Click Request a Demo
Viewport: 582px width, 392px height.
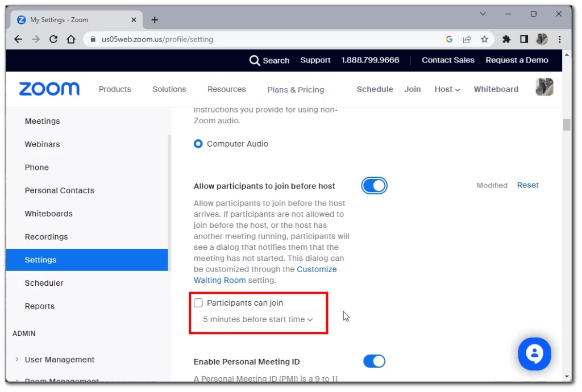517,60
